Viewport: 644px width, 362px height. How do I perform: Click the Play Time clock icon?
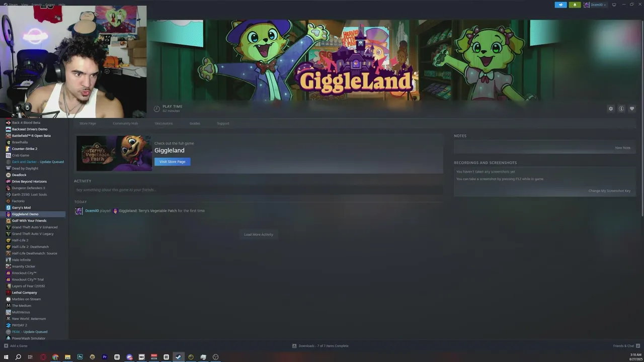tap(156, 109)
